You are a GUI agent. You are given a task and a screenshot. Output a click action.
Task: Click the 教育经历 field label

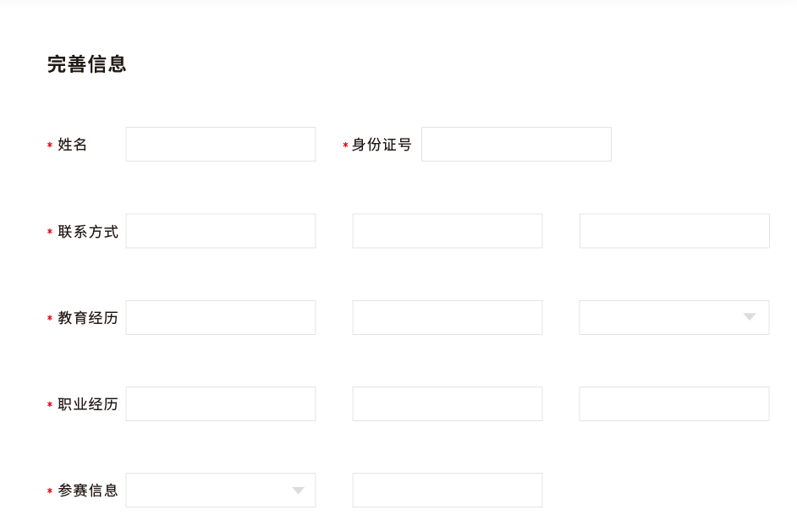(88, 318)
